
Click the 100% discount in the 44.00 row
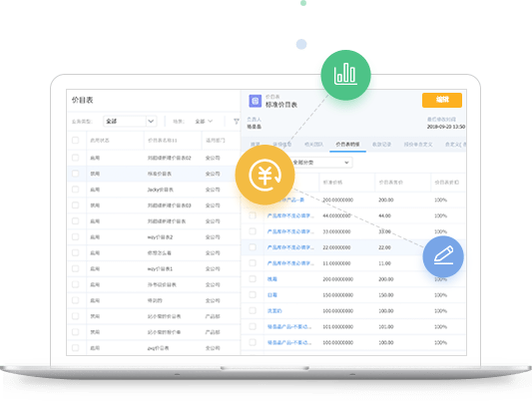click(x=441, y=215)
